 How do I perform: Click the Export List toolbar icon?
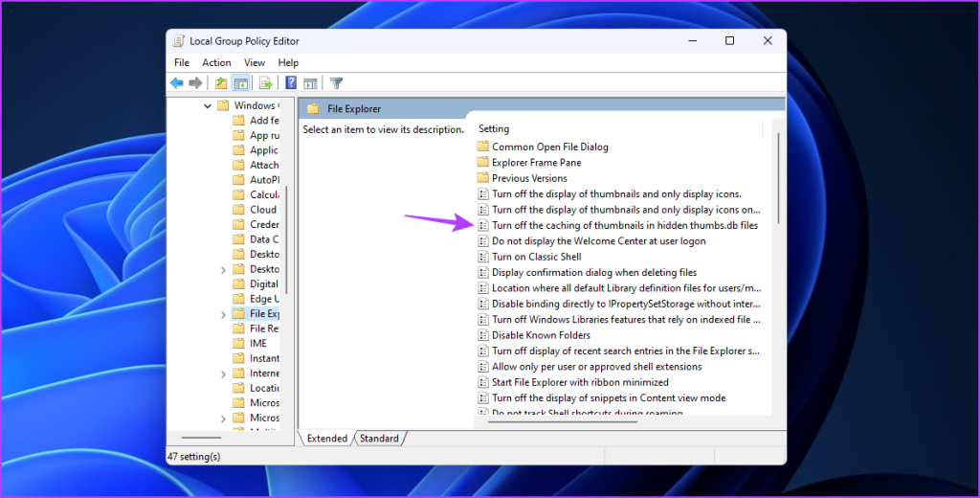266,83
